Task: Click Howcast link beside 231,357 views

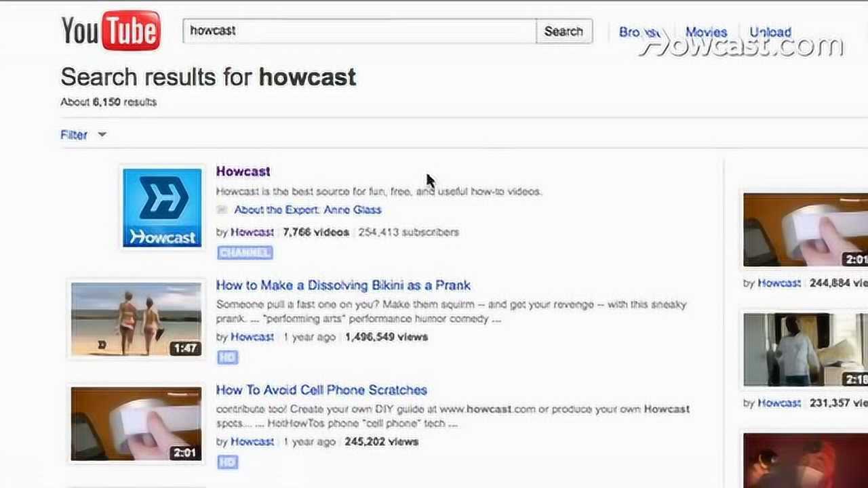Action: [779, 403]
